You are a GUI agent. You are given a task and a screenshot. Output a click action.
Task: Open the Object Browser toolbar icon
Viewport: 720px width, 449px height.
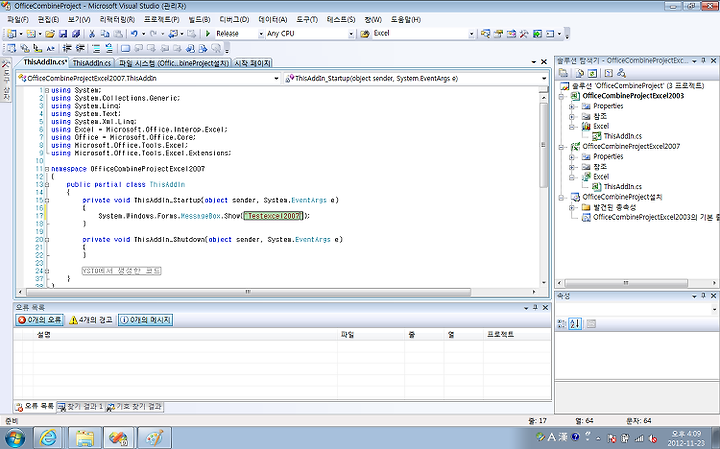pyautogui.click(x=511, y=34)
